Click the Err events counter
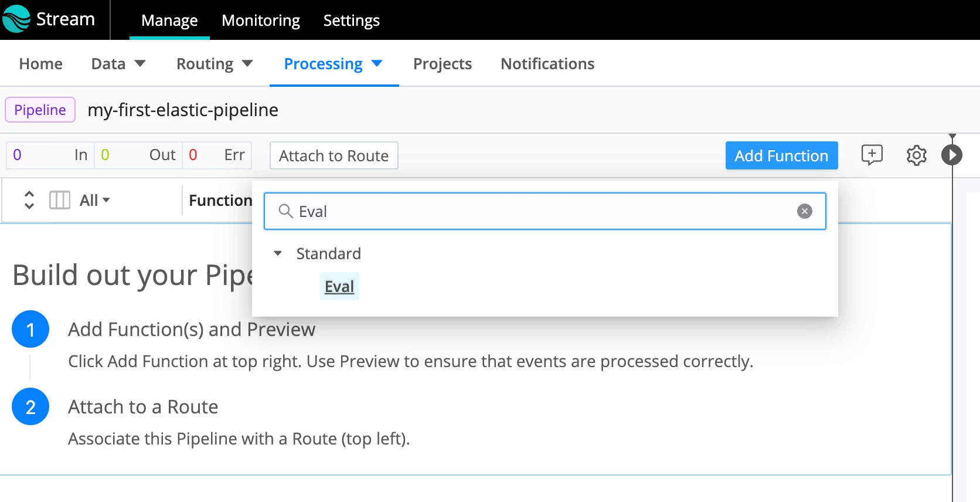Viewport: 980px width, 502px height. (x=217, y=155)
